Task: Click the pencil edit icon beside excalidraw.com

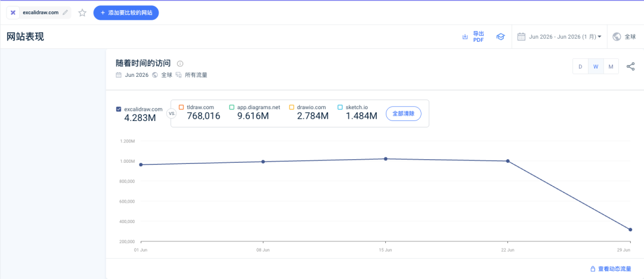Action: [x=65, y=13]
